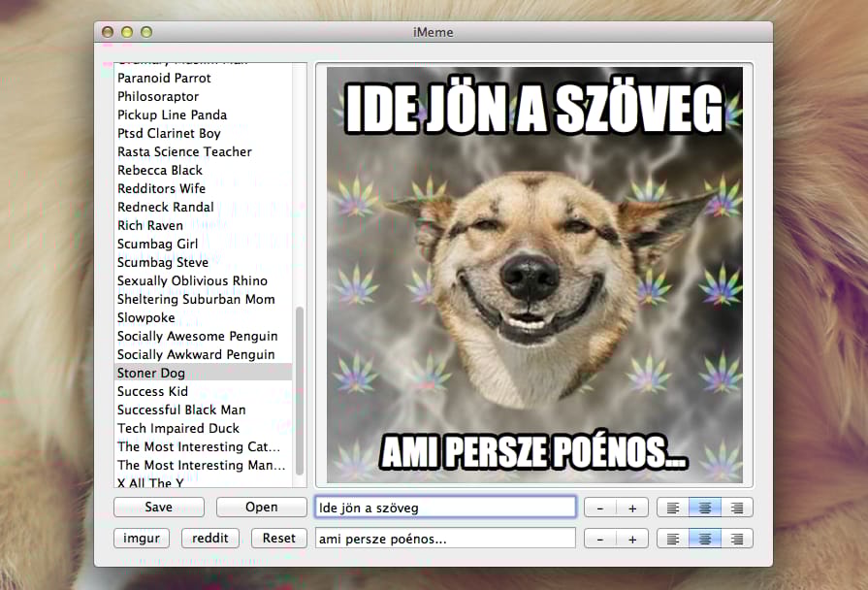868x590 pixels.
Task: Select Paranoid Parrot from the list
Action: coord(203,78)
